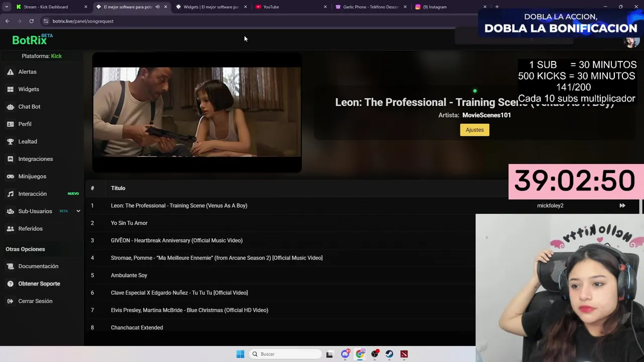This screenshot has width=644, height=362.
Task: Open OBS Studio from the taskbar
Action: pyautogui.click(x=375, y=354)
